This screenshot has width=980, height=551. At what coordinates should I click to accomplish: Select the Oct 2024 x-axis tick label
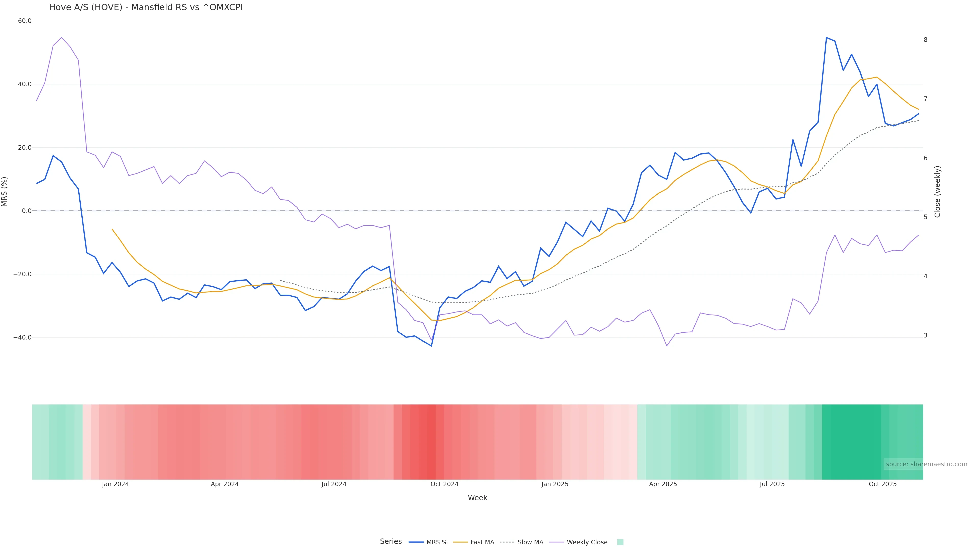[444, 484]
